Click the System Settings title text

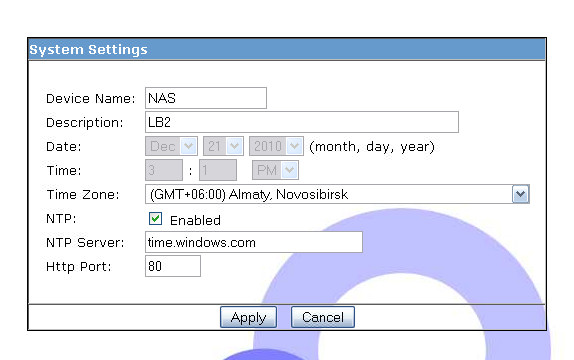tap(88, 49)
